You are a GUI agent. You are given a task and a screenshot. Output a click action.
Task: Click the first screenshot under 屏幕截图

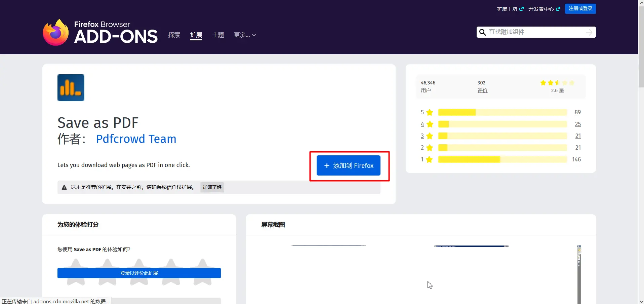click(x=328, y=269)
